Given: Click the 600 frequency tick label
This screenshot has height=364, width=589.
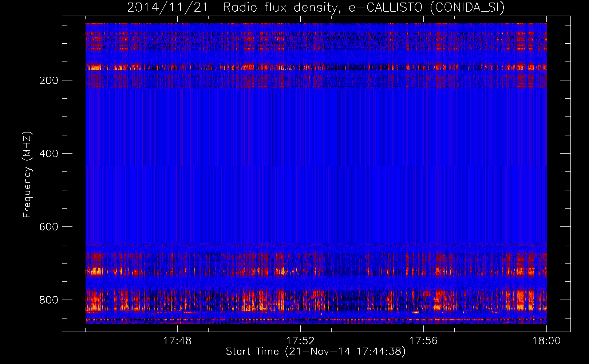Looking at the screenshot, I should point(49,227).
